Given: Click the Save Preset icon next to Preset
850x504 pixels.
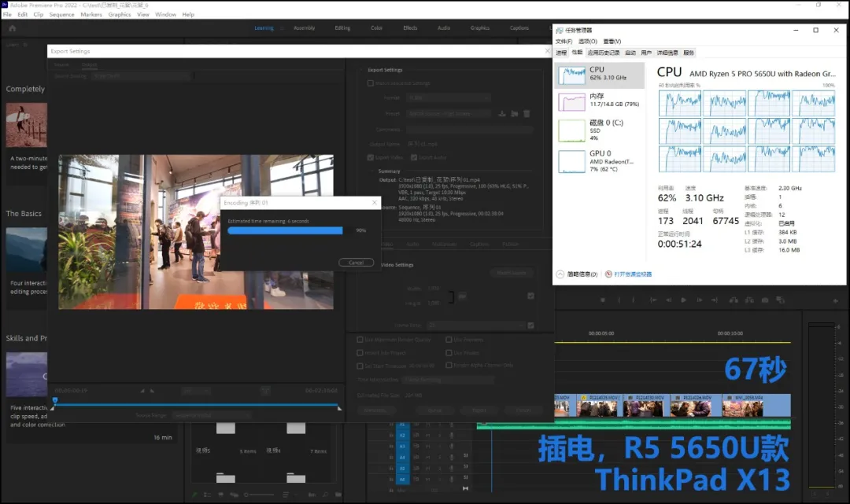Looking at the screenshot, I should [x=502, y=114].
